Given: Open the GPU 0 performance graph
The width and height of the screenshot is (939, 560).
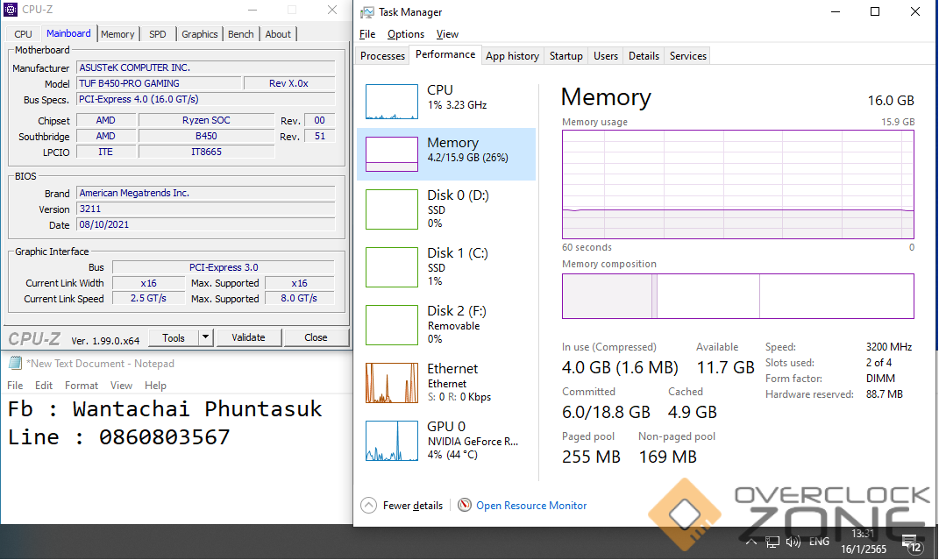Looking at the screenshot, I should (x=391, y=441).
